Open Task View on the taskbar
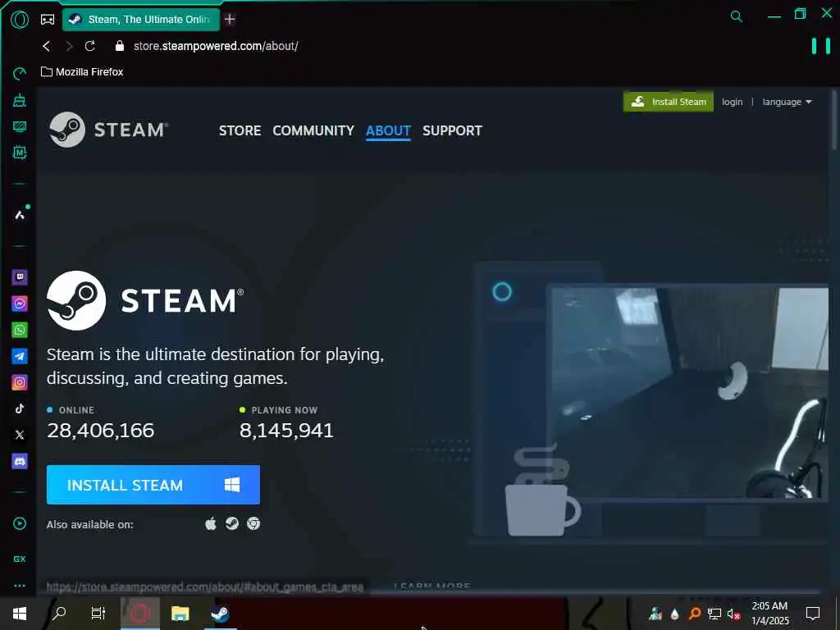Image resolution: width=840 pixels, height=630 pixels. pyautogui.click(x=98, y=613)
